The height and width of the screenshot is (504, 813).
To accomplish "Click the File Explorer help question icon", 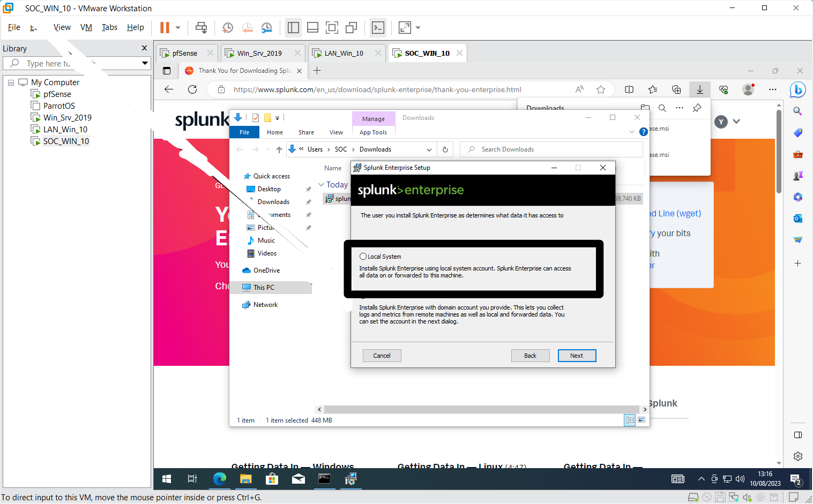I will [x=643, y=132].
